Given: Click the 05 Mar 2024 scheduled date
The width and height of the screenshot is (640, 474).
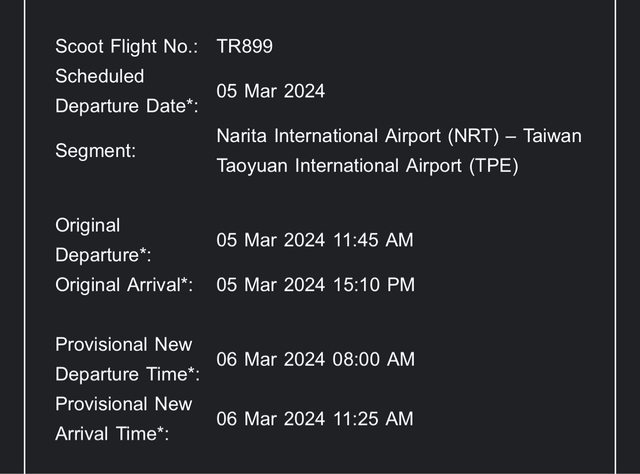Looking at the screenshot, I should [x=270, y=91].
